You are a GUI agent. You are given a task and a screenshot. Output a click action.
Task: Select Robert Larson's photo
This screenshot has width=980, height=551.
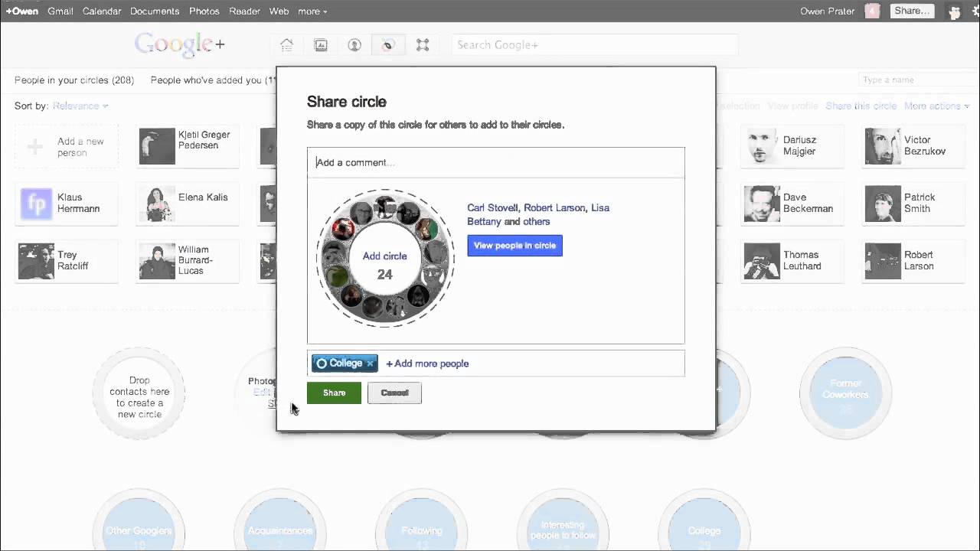pyautogui.click(x=883, y=261)
